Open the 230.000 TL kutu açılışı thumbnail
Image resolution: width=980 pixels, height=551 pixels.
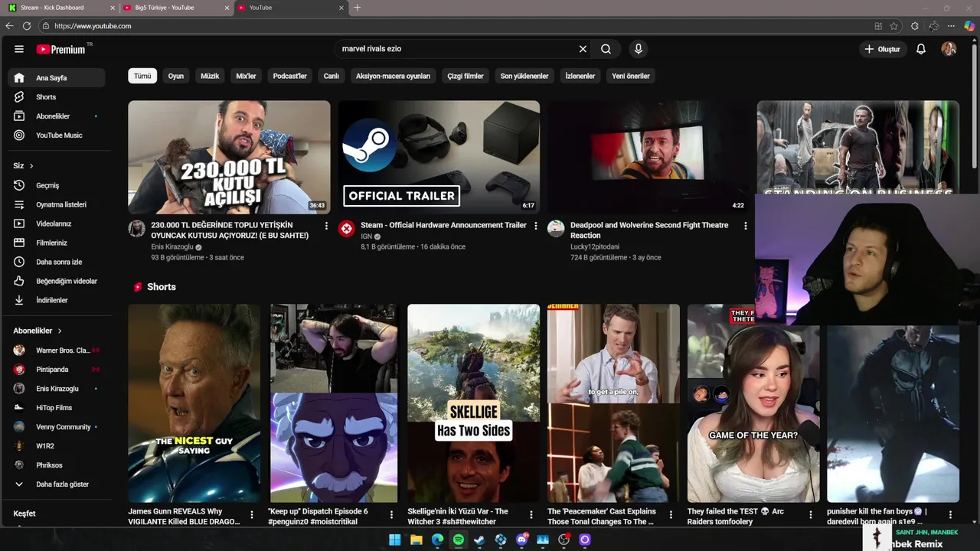point(229,157)
